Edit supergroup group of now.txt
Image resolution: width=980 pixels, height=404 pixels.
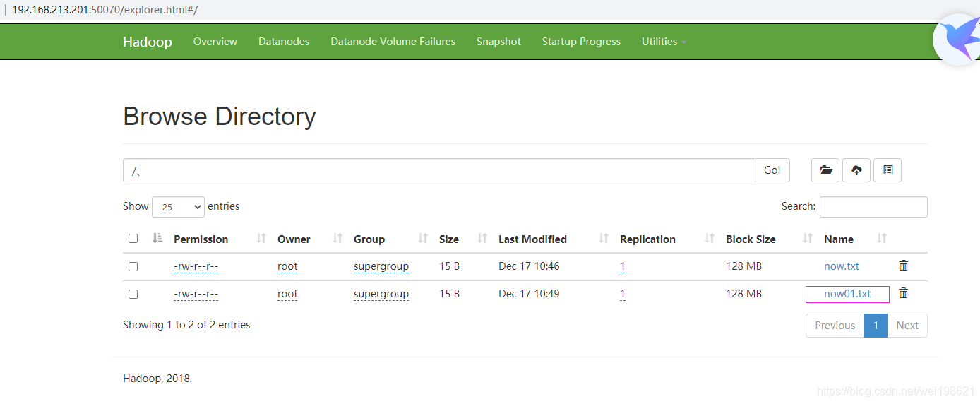pyautogui.click(x=381, y=266)
